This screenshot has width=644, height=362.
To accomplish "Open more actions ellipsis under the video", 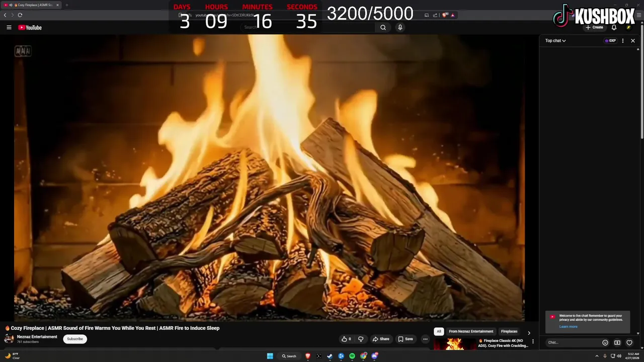I will (425, 339).
